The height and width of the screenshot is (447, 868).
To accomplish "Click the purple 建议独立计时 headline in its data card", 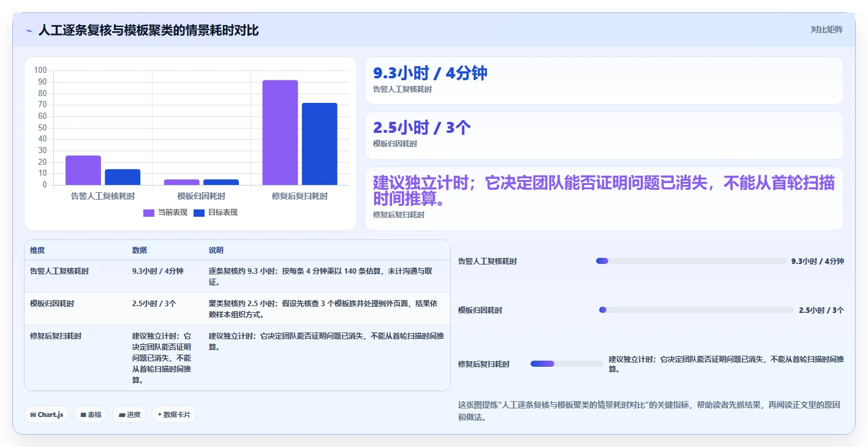I will pyautogui.click(x=603, y=190).
